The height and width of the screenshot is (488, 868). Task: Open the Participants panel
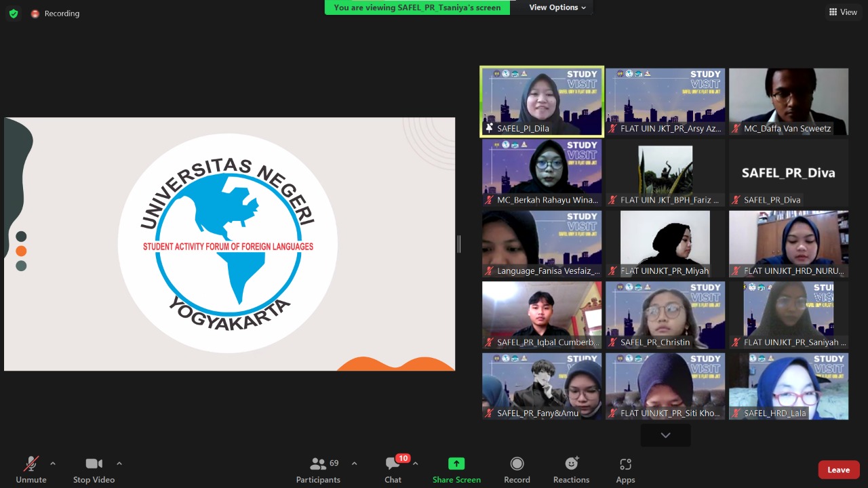click(x=318, y=470)
